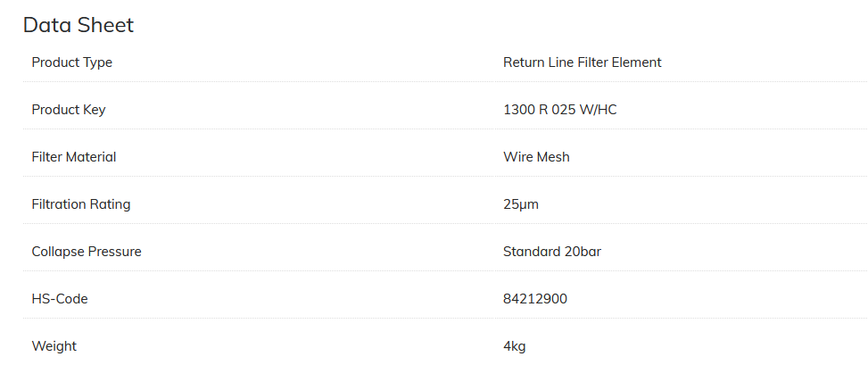Image resolution: width=868 pixels, height=365 pixels.
Task: Click the divider line under Product Type row
Action: (x=444, y=82)
